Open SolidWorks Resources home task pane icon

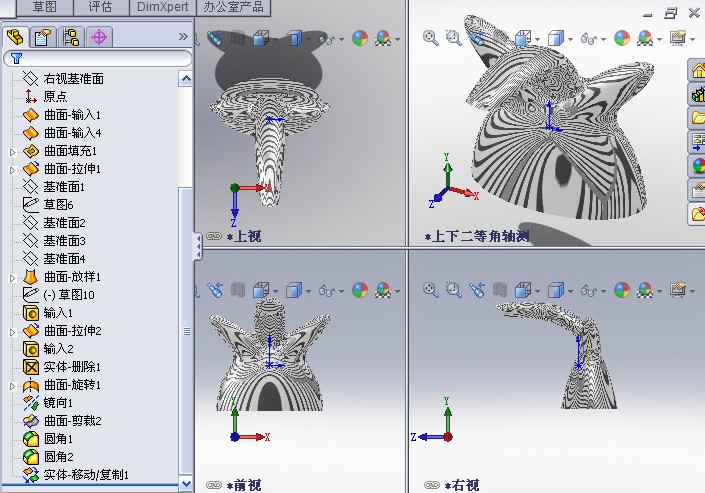[x=697, y=70]
